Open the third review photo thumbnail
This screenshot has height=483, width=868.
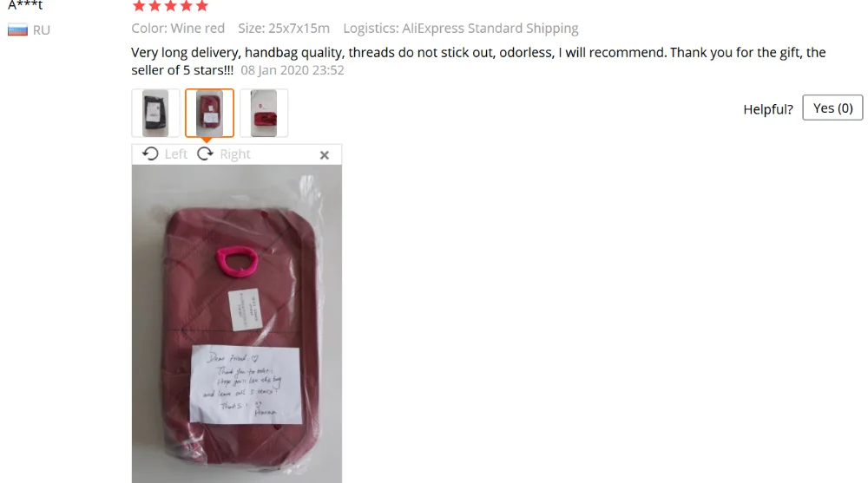point(264,113)
